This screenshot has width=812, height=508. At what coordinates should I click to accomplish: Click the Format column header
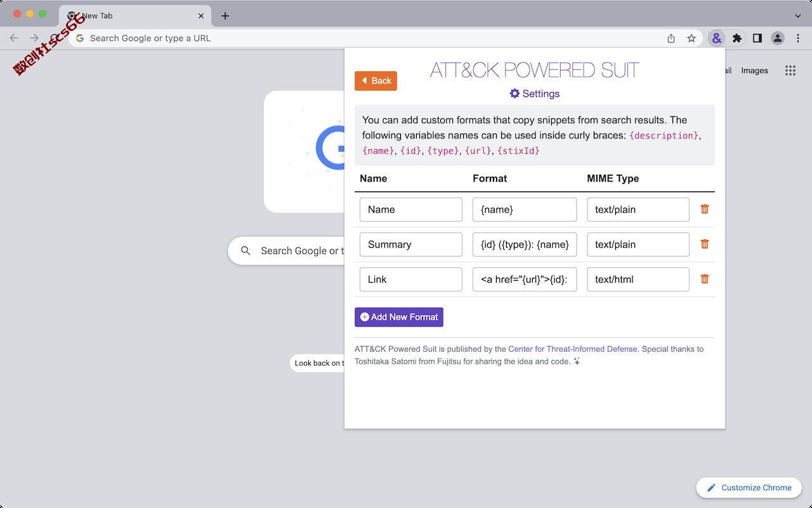(490, 178)
